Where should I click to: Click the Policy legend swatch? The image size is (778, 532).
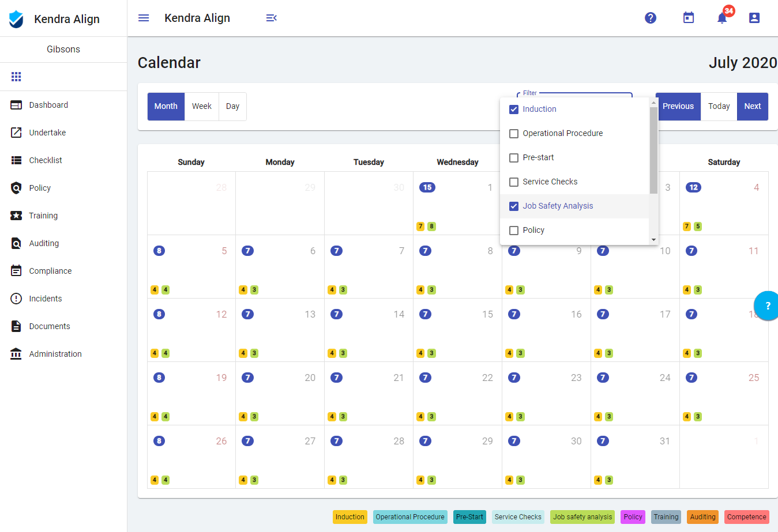(x=633, y=517)
